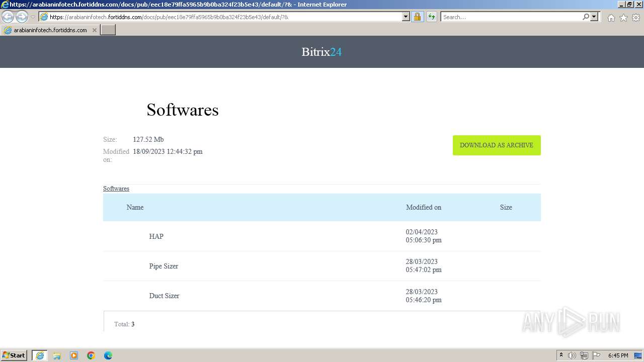Click the Duct Sizer date 05:46:20 pm

(x=424, y=300)
